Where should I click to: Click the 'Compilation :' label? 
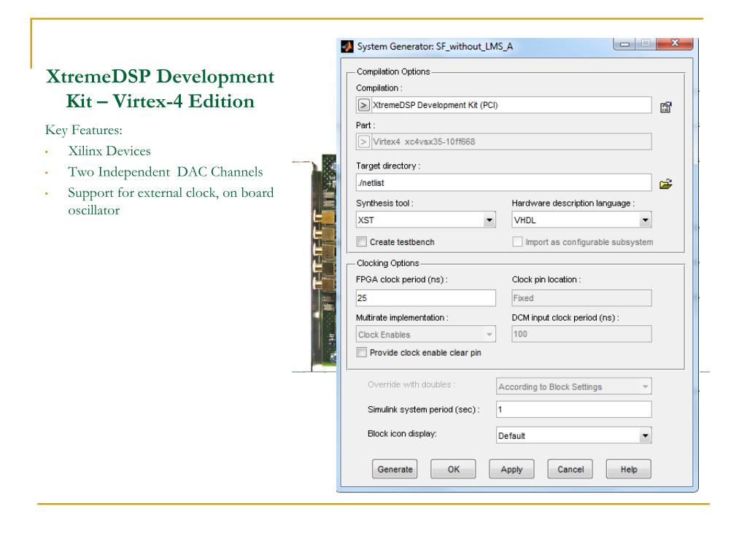click(379, 88)
